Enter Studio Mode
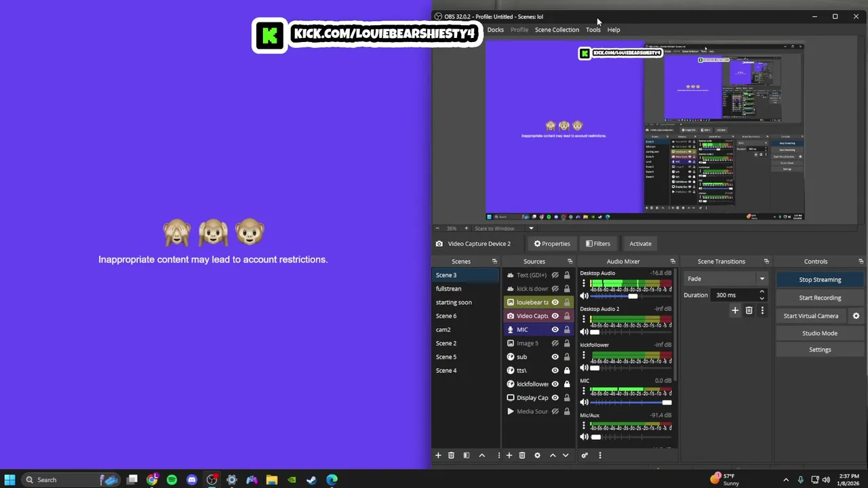 820,333
